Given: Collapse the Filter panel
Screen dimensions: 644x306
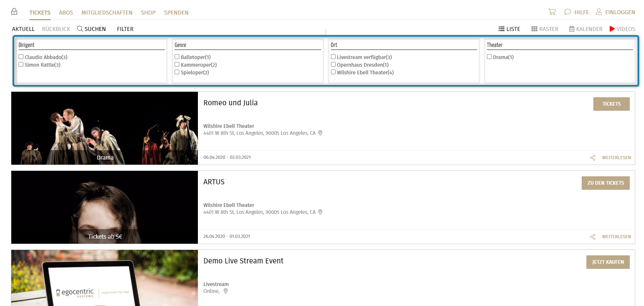Looking at the screenshot, I should pos(125,29).
